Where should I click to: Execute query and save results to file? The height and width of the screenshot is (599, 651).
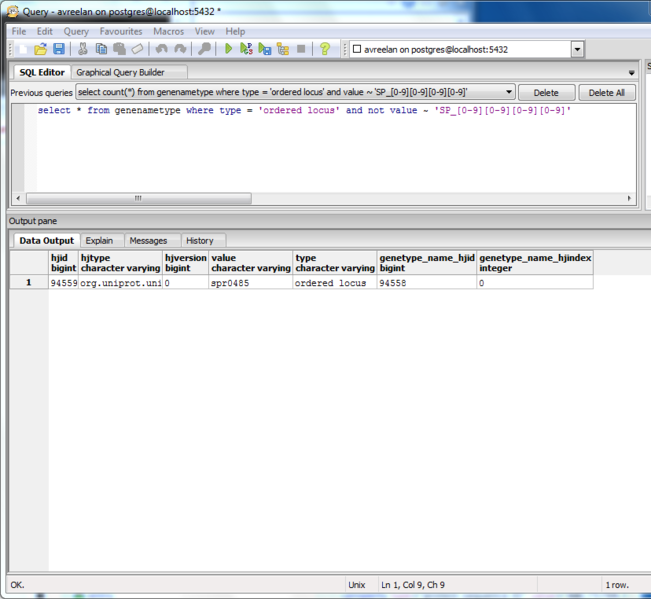(265, 49)
